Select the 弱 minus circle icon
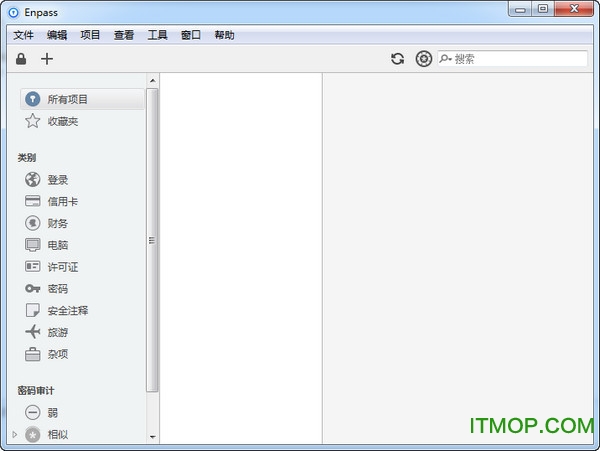600x451 pixels. 33,412
